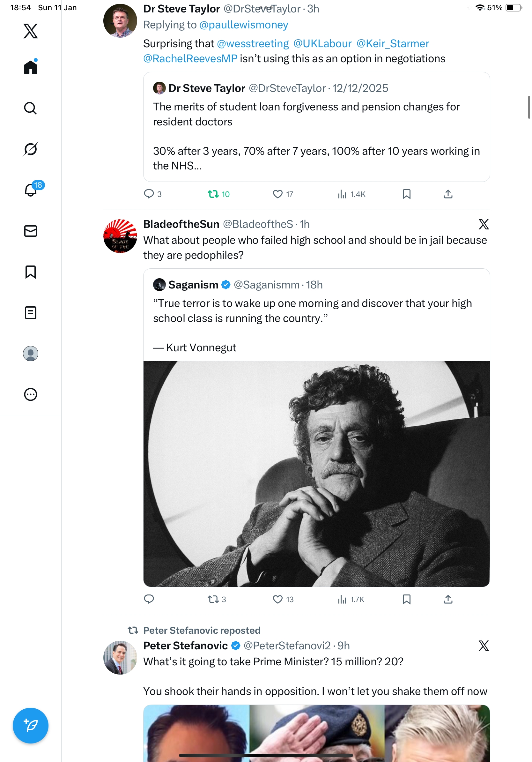The image size is (532, 762).
Task: Like Dr Steve Taylor's reply post
Action: click(277, 194)
